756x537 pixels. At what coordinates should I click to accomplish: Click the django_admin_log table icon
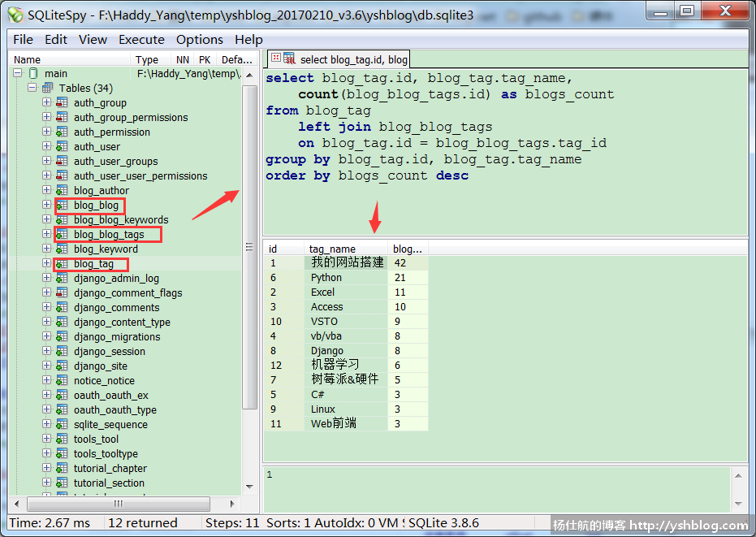[62, 278]
